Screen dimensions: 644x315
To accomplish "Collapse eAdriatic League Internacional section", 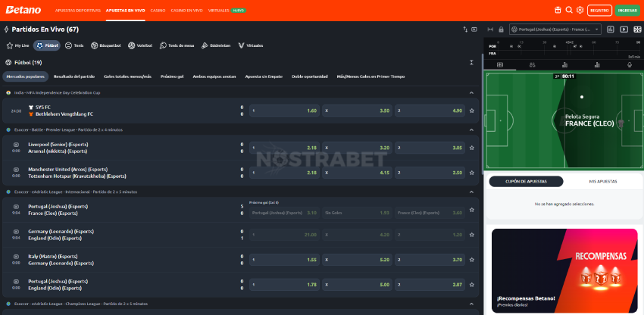I will click(471, 192).
